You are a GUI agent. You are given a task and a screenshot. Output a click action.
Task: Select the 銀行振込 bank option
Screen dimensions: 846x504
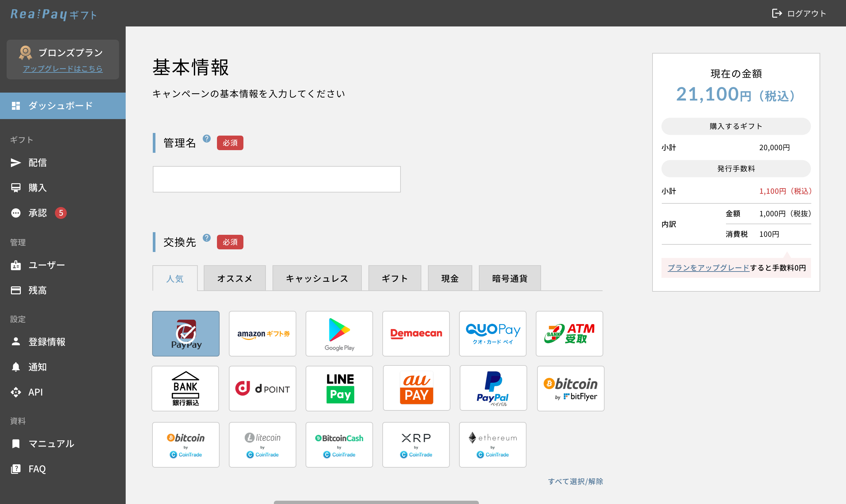pyautogui.click(x=186, y=389)
